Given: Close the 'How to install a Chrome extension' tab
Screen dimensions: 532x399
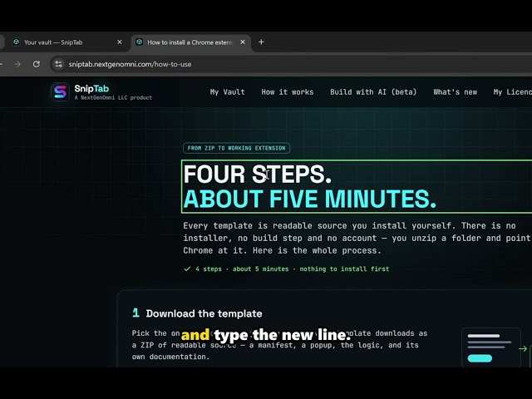Looking at the screenshot, I should [x=243, y=42].
